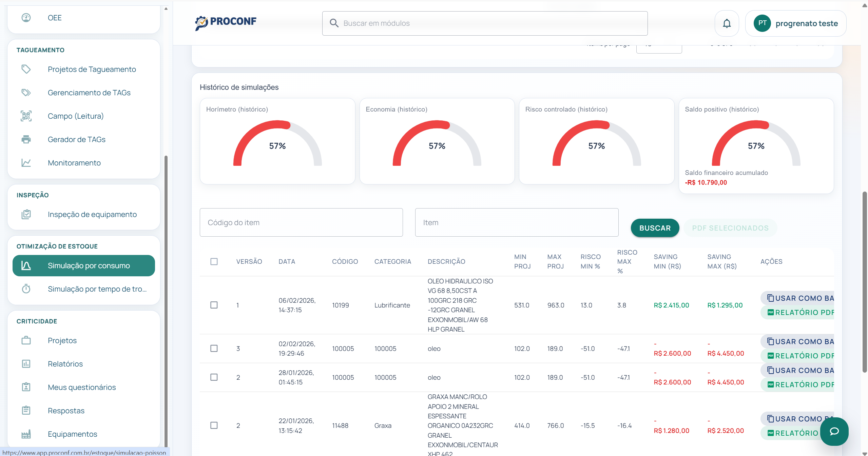This screenshot has height=456, width=868.
Task: Open Campo (Leitura) QR code scanner icon
Action: pos(26,116)
